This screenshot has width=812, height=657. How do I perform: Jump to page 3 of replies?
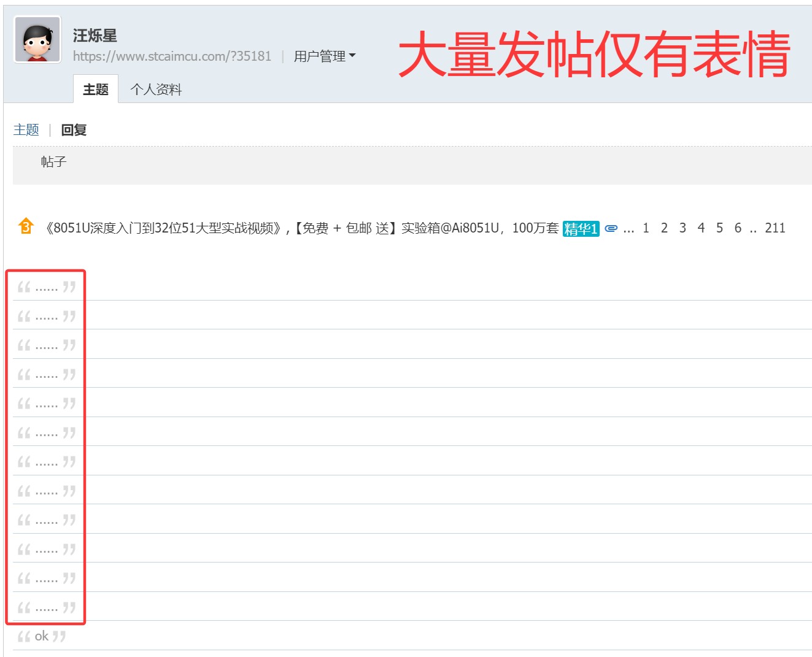(x=682, y=228)
